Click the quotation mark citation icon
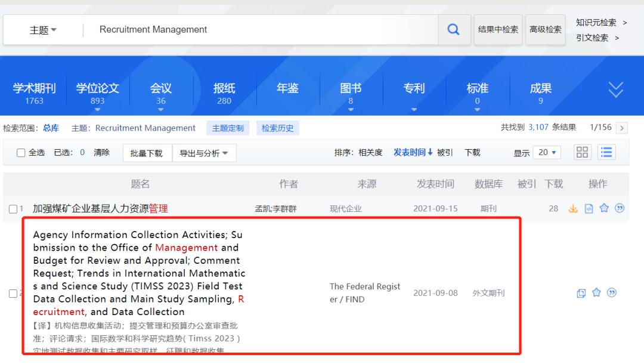This screenshot has width=644, height=364. [x=620, y=209]
